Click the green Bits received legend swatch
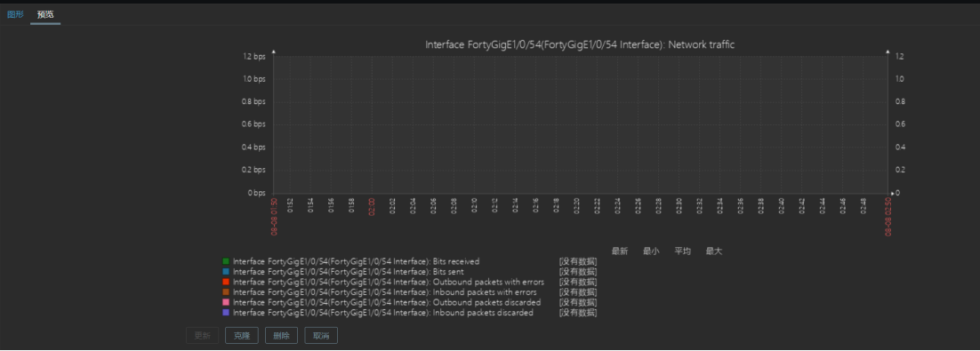The width and height of the screenshot is (980, 351). coord(226,261)
